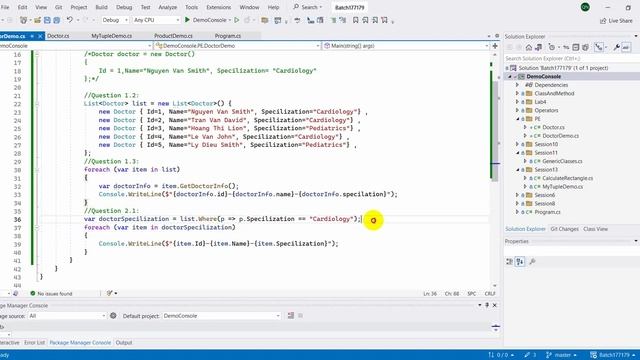
Task: Select GenericClasses.cs in Solution Explorer
Action: click(562, 161)
